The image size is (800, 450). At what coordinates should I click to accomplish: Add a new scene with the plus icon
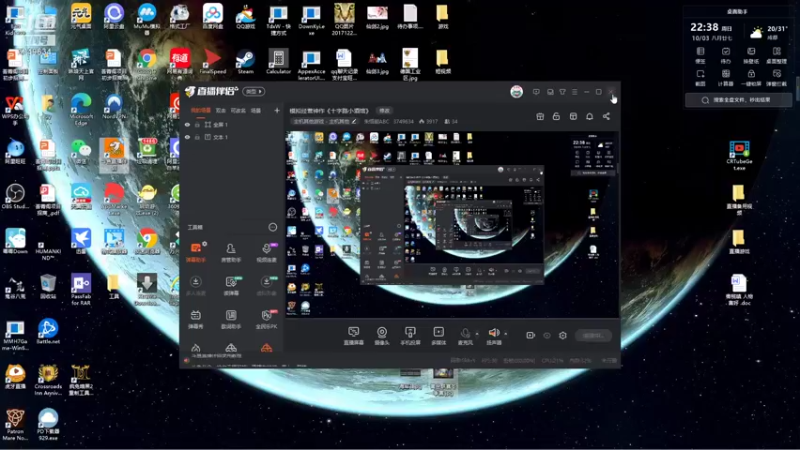(277, 110)
